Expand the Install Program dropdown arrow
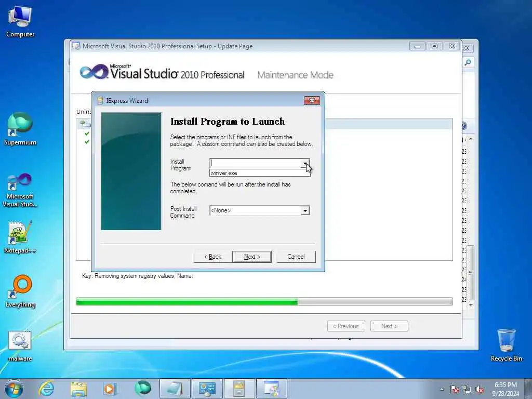This screenshot has height=399, width=532. (305, 163)
